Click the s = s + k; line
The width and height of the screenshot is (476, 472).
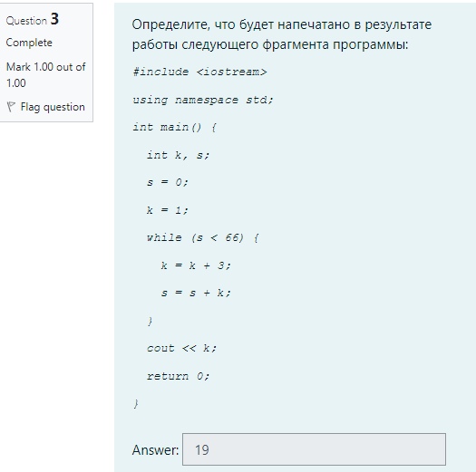(196, 293)
